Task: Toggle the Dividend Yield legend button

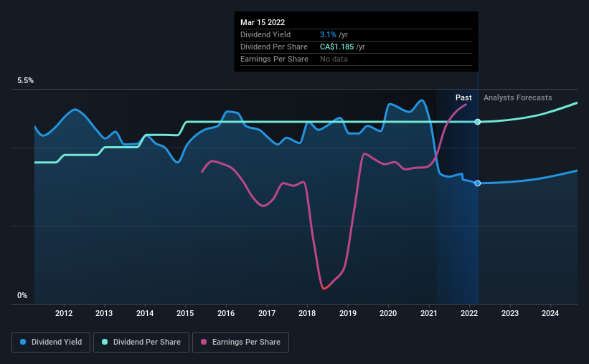Action: pyautogui.click(x=51, y=343)
